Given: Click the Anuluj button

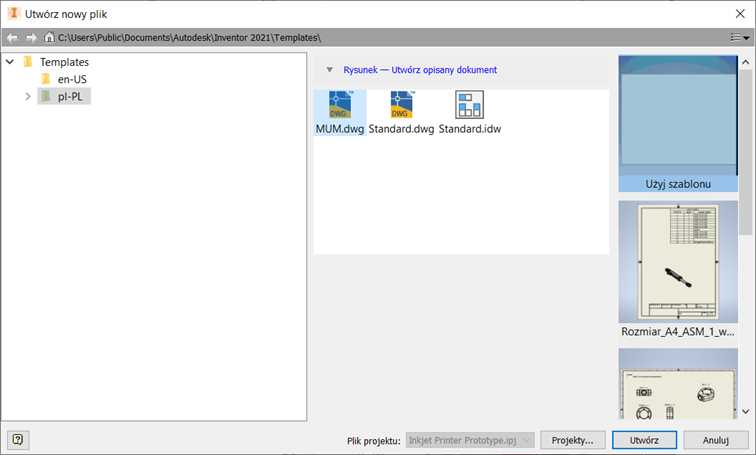Looking at the screenshot, I should (x=714, y=439).
